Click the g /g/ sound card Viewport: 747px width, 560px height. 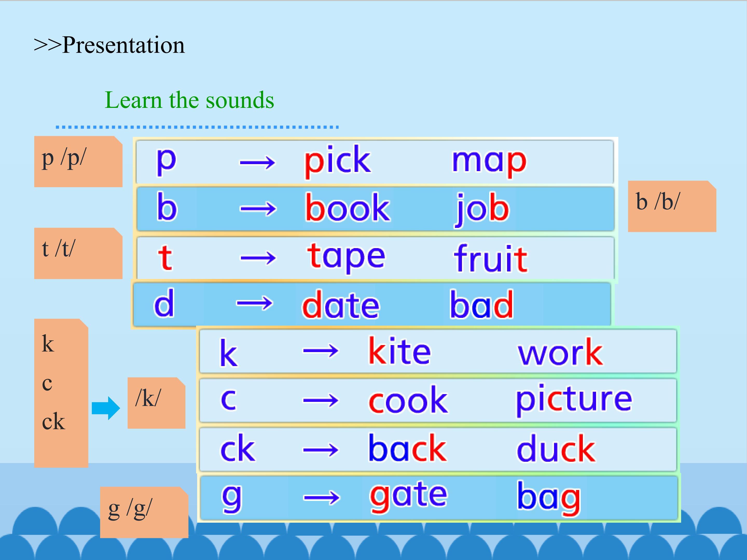pos(144,512)
